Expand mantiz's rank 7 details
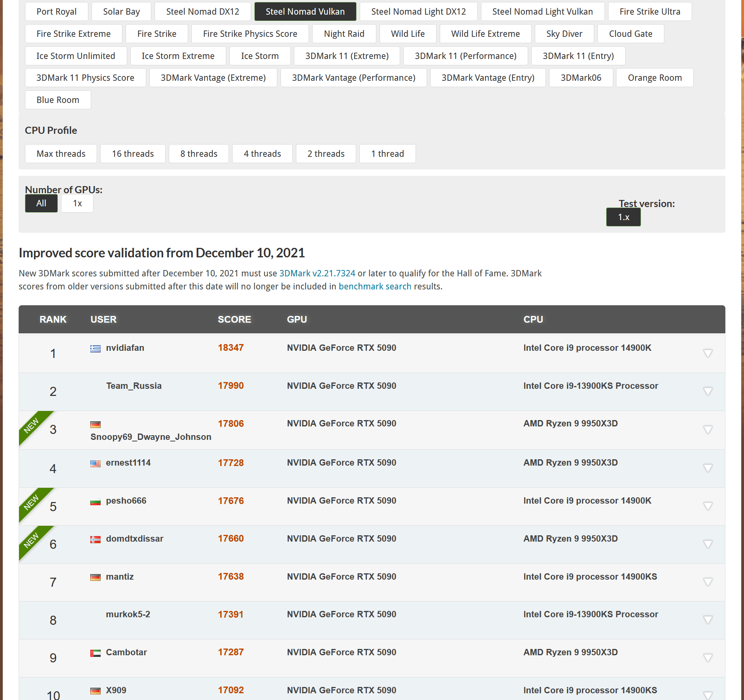The width and height of the screenshot is (744, 700). tap(708, 582)
